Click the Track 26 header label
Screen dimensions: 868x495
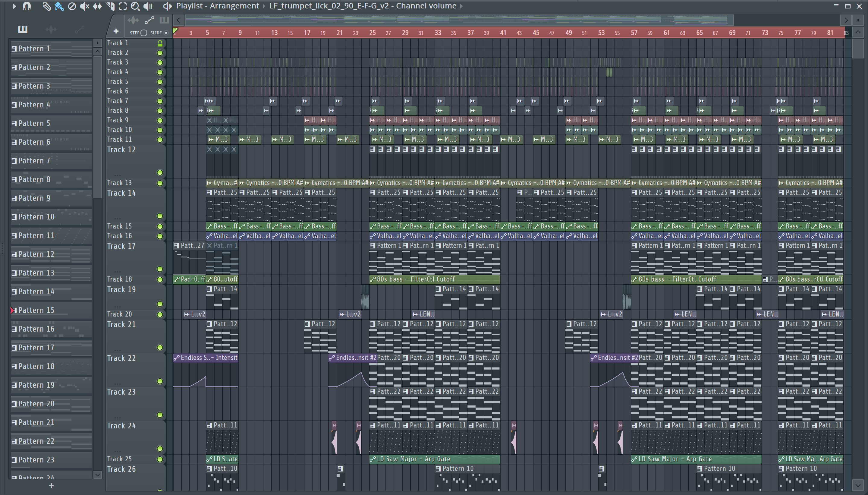121,469
